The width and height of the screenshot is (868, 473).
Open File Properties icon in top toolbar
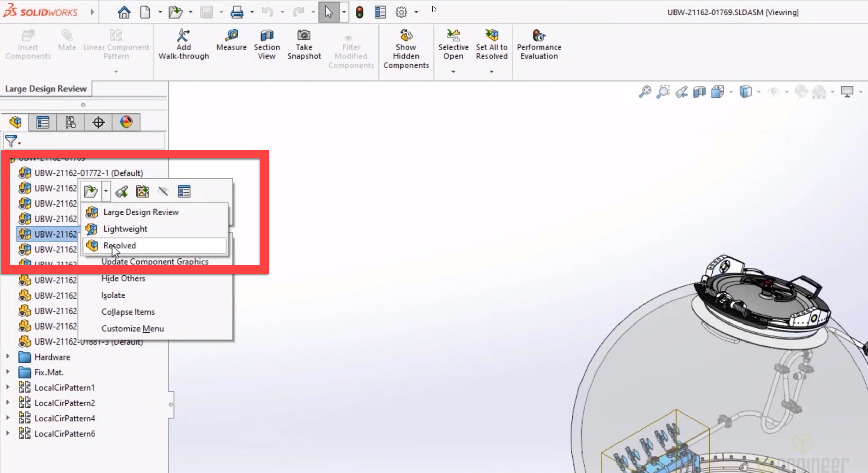click(380, 12)
